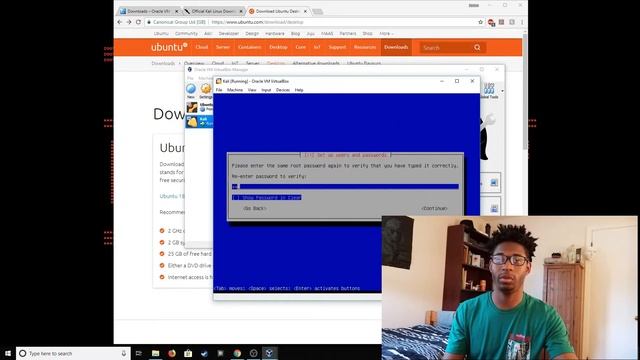Open the File menu in Kali VM window
The image size is (640, 360).
click(219, 90)
